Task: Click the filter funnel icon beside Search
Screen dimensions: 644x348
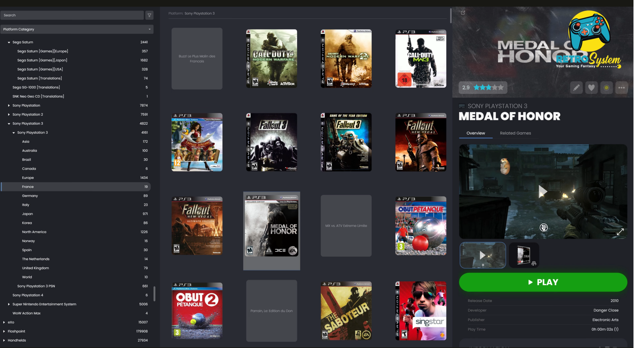Action: [149, 15]
